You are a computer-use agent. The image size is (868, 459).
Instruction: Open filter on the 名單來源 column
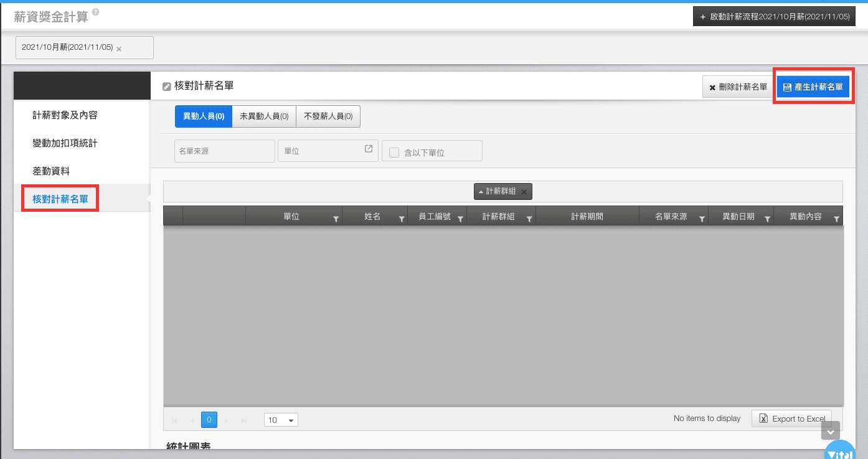point(702,219)
